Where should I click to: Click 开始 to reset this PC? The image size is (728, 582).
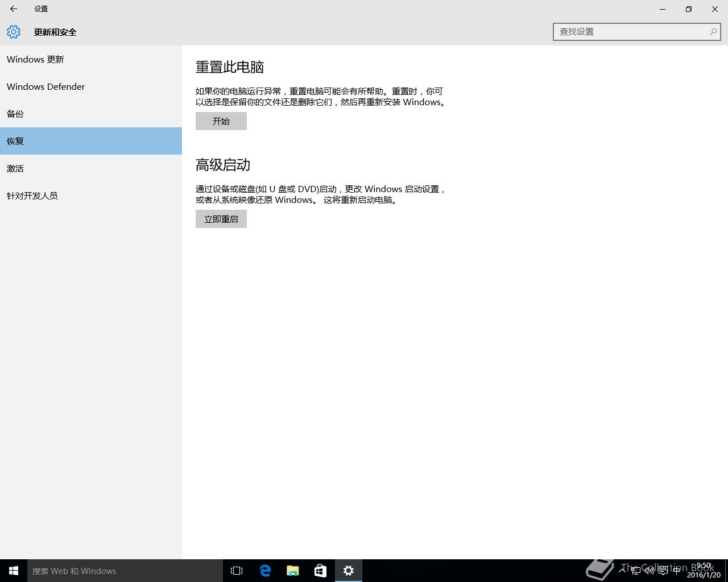click(x=221, y=121)
